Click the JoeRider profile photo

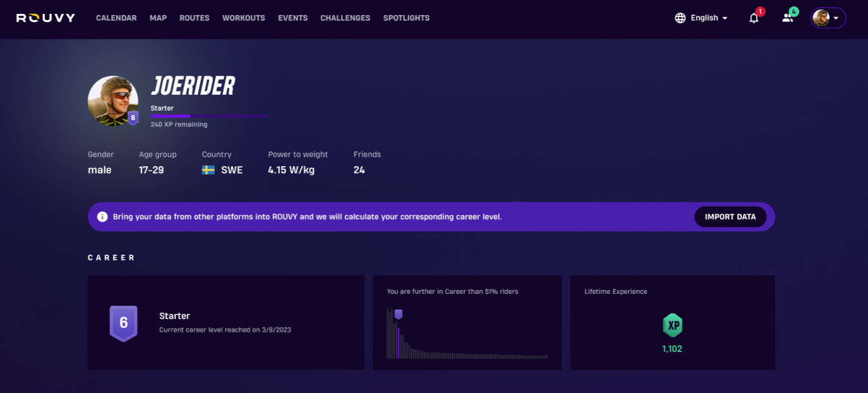click(x=112, y=101)
